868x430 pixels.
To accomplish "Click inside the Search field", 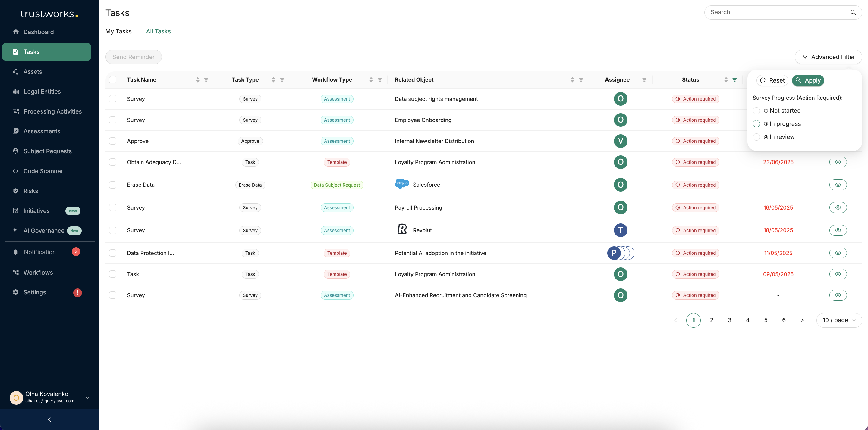I will 775,12.
